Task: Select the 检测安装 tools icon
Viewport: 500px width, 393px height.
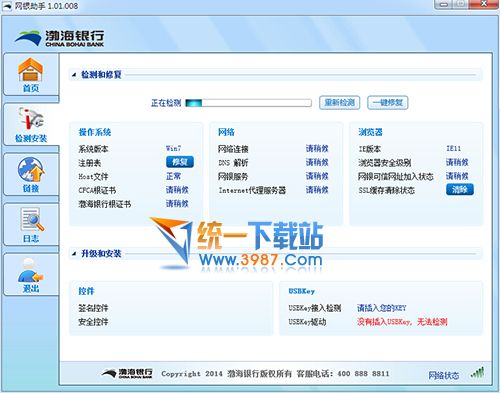Action: [x=31, y=119]
